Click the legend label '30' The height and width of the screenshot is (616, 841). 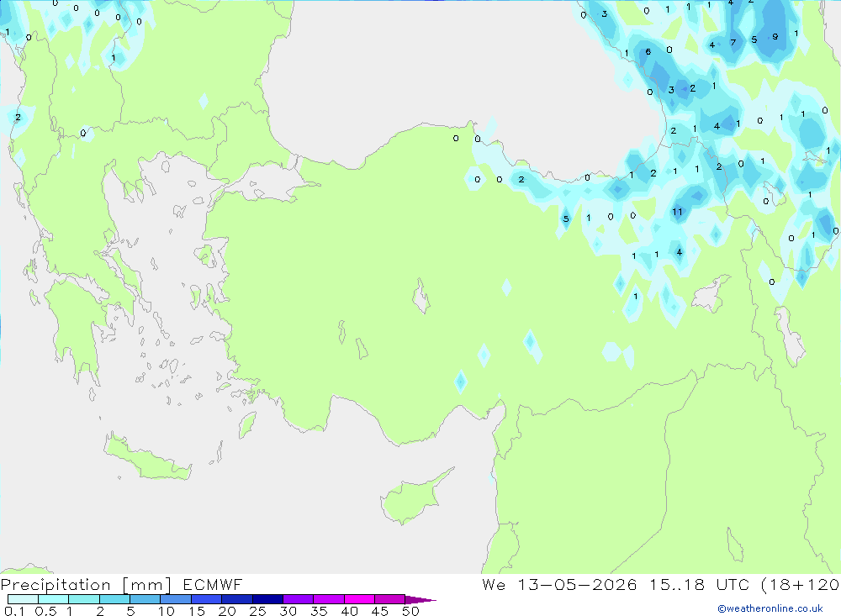pos(288,611)
